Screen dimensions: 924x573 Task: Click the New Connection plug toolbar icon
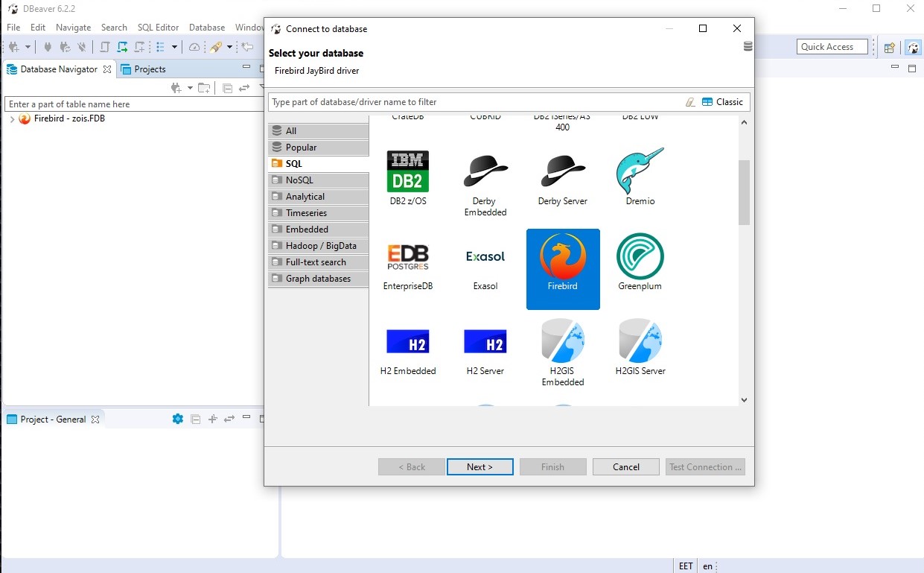14,47
